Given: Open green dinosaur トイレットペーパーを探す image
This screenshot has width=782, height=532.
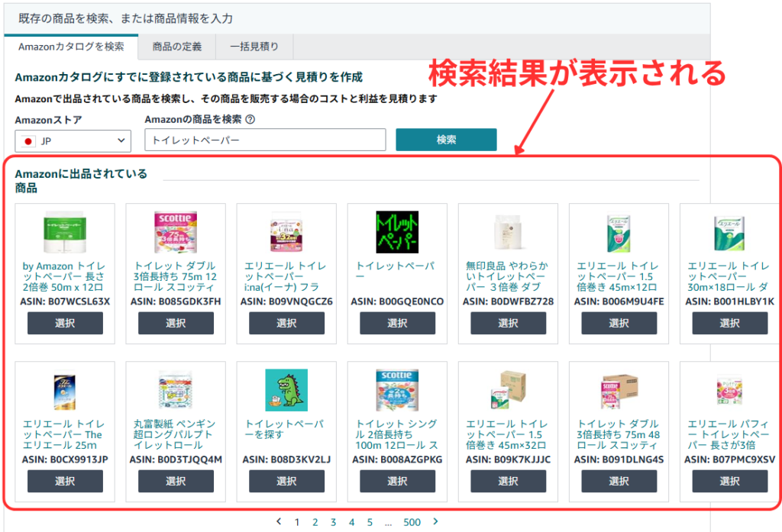Looking at the screenshot, I should tap(287, 390).
